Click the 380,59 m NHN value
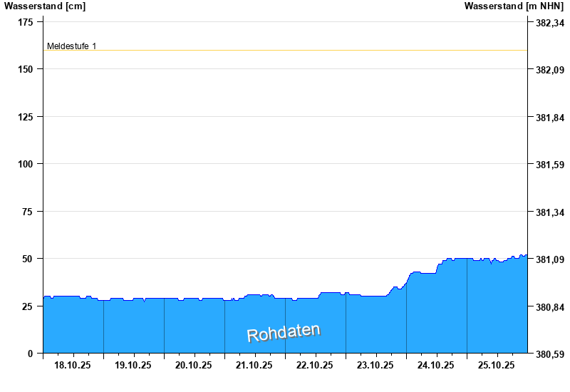Image resolution: width=570 pixels, height=392 pixels. tap(550, 354)
